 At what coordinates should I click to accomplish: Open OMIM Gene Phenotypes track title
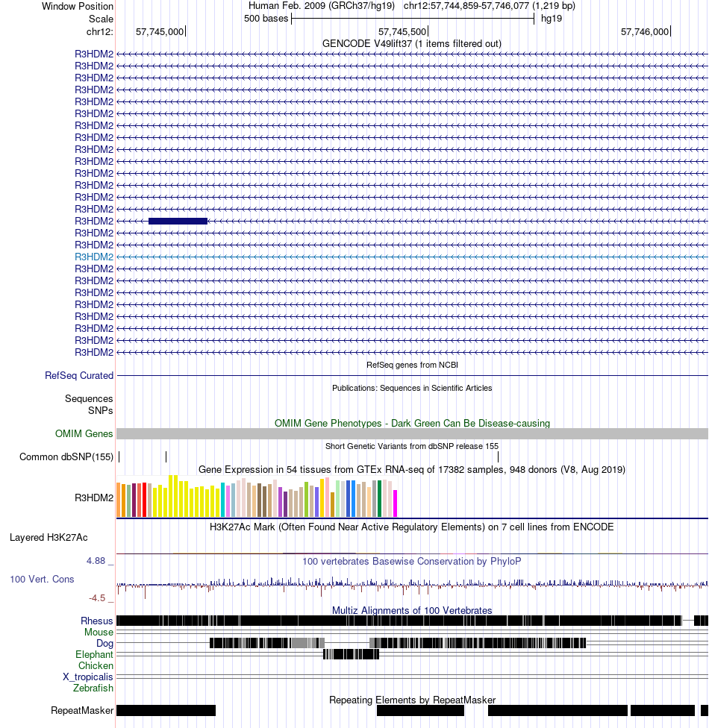point(412,423)
